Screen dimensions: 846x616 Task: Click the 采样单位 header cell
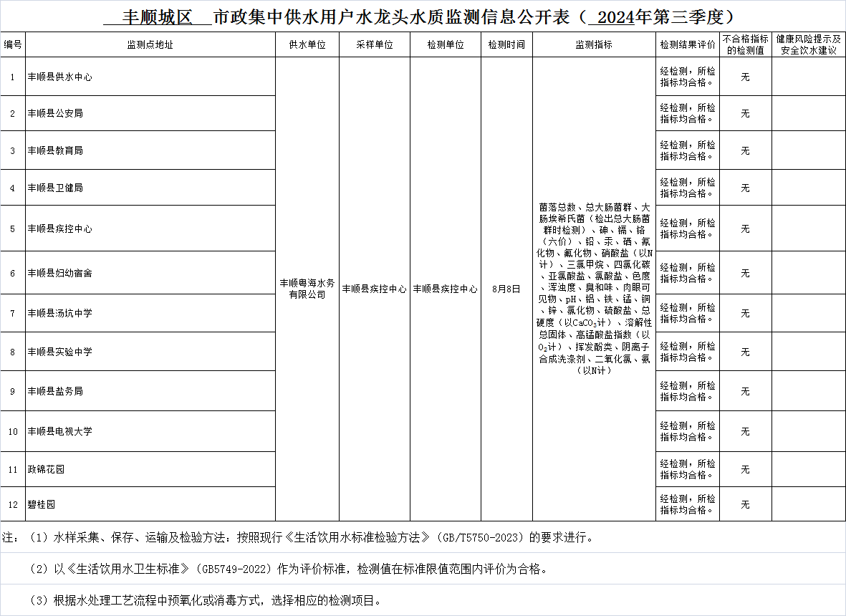point(375,45)
